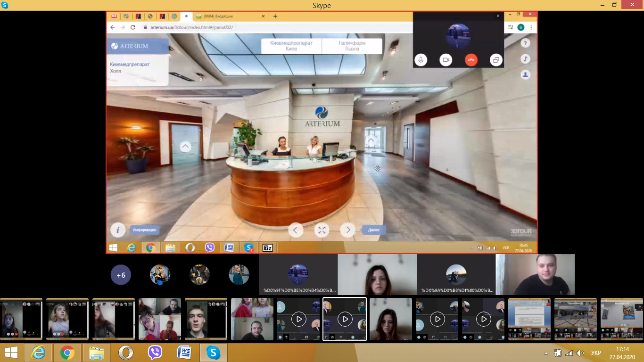Click the green 'Б' Chrome profile avatar
644x362 pixels.
pyautogui.click(x=521, y=27)
